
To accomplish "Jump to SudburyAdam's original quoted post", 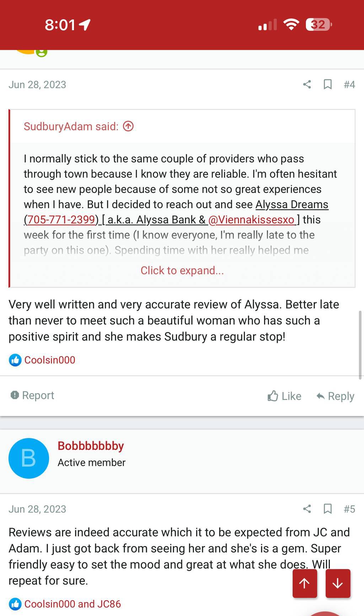I will tap(128, 126).
